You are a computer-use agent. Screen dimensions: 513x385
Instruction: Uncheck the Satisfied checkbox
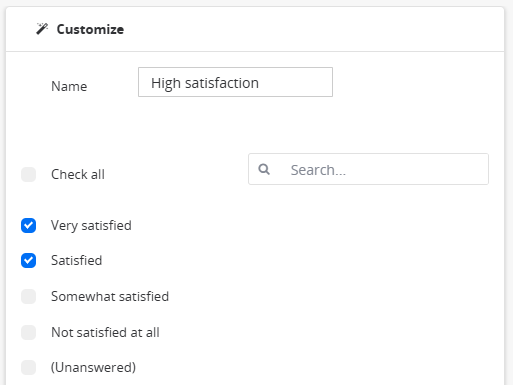[29, 261]
